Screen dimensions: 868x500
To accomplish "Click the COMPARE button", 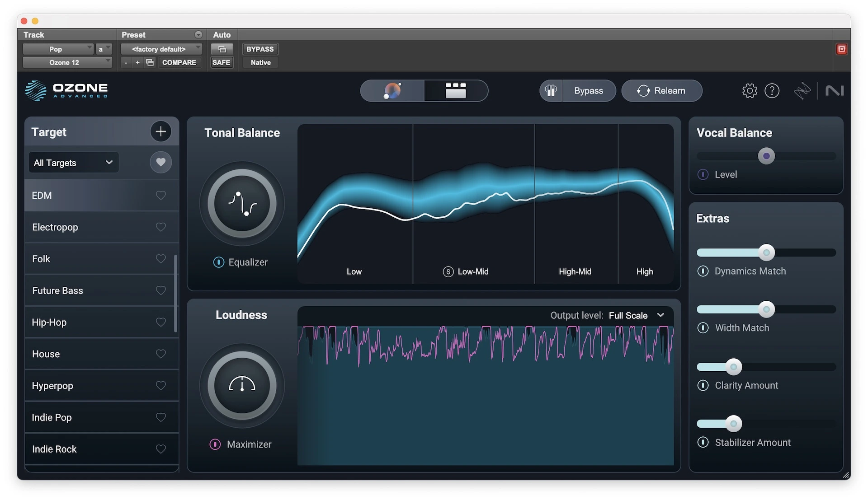I will (179, 62).
